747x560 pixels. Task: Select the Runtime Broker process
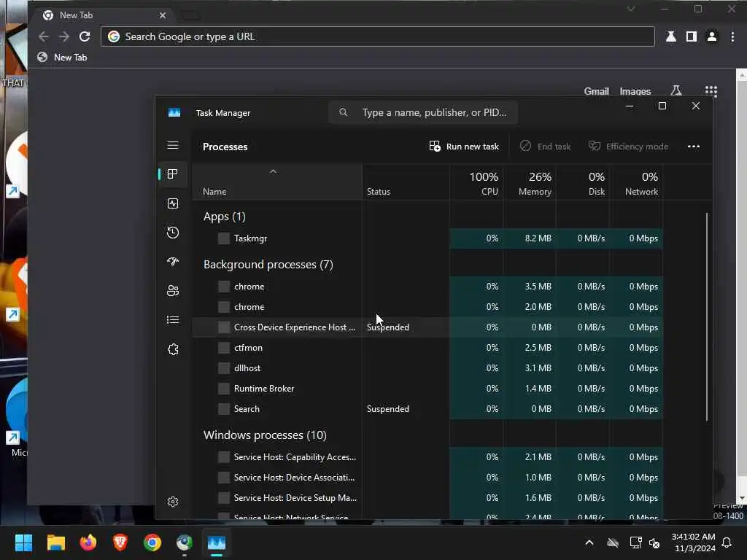pos(427,389)
